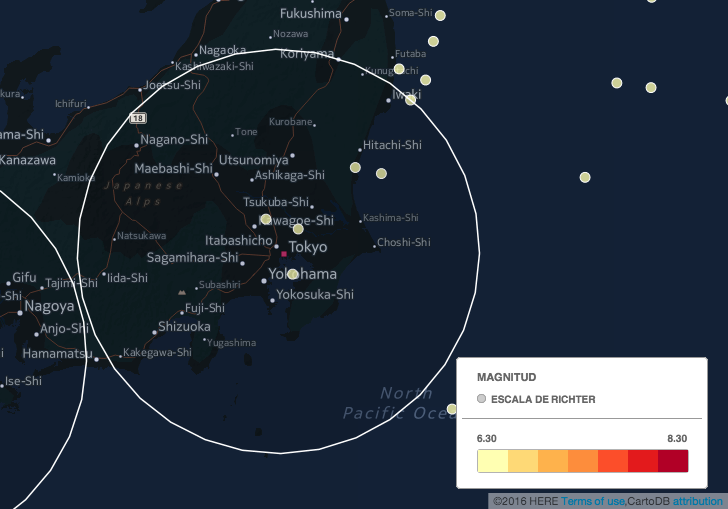Select the marker partly hidden behind the legend panel
The width and height of the screenshot is (728, 509).
pyautogui.click(x=452, y=408)
